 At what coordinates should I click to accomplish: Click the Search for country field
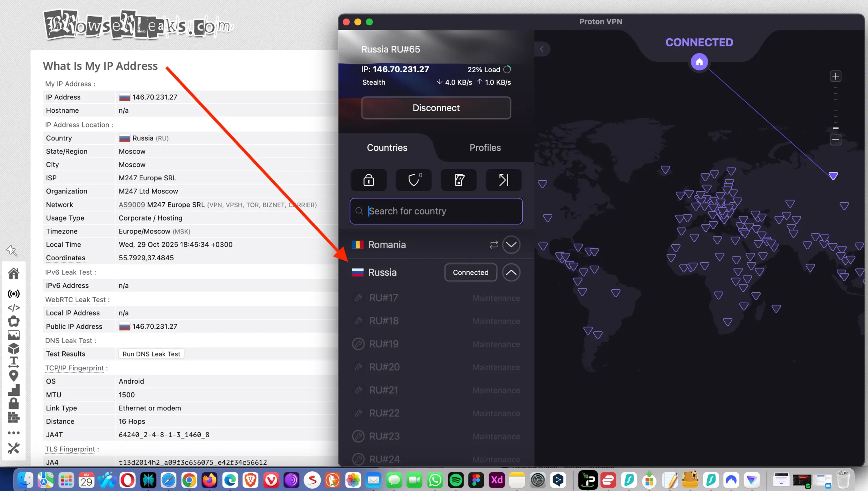click(436, 211)
